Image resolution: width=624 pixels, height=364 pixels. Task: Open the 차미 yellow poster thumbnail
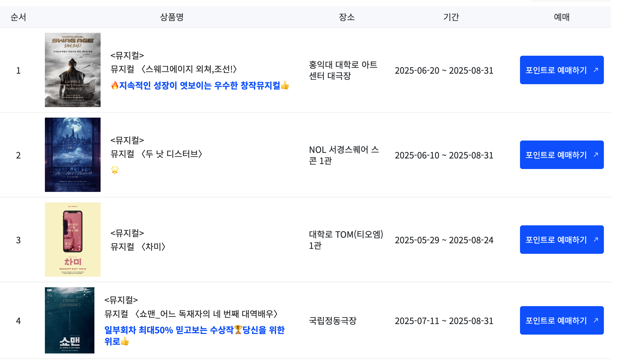[73, 240]
